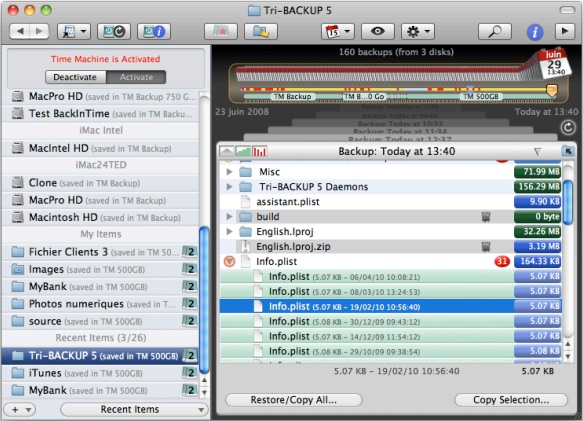This screenshot has width=583, height=421.
Task: Click the version badge beside Images
Action: [190, 269]
